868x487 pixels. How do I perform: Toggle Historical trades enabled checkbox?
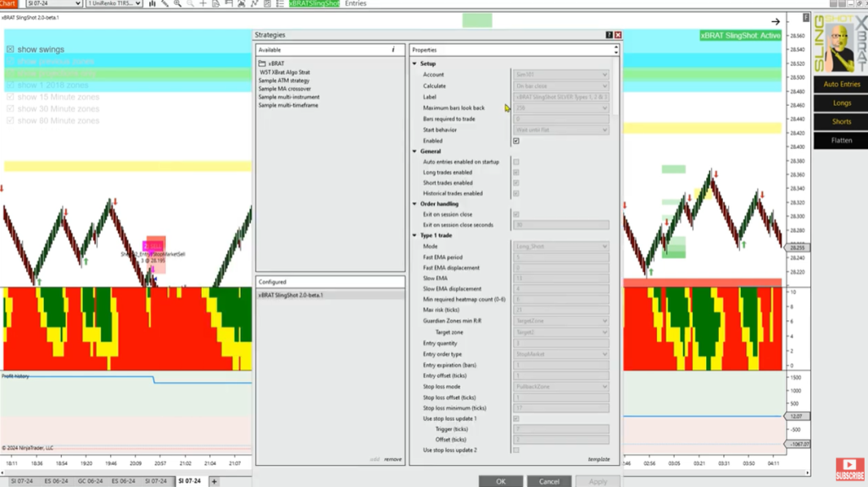click(516, 194)
